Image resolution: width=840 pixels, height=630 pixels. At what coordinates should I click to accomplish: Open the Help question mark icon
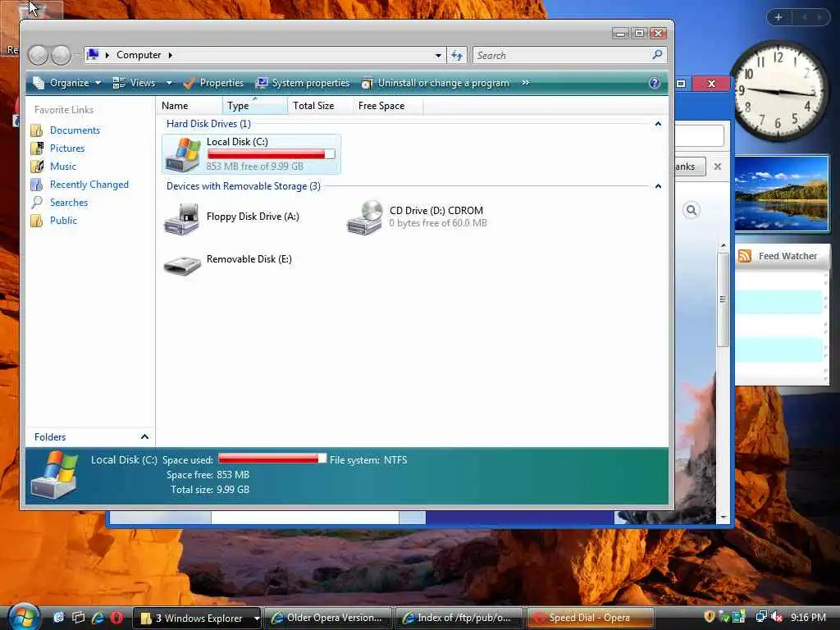point(654,83)
